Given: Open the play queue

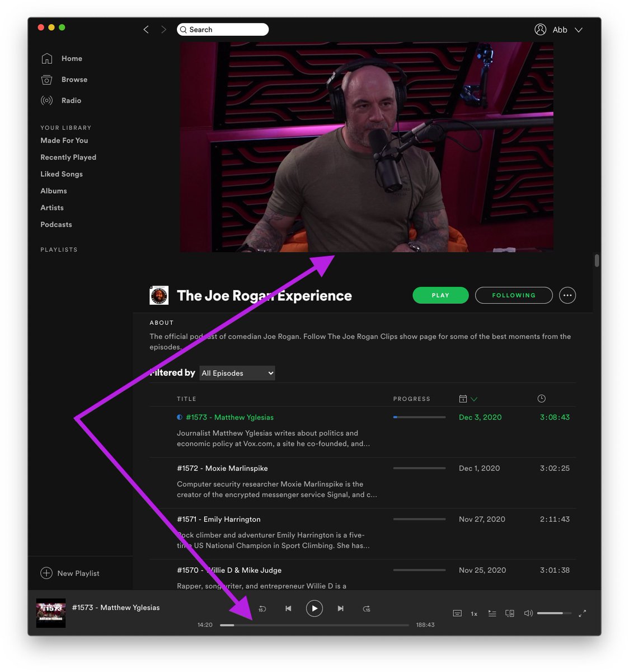Looking at the screenshot, I should tap(492, 613).
